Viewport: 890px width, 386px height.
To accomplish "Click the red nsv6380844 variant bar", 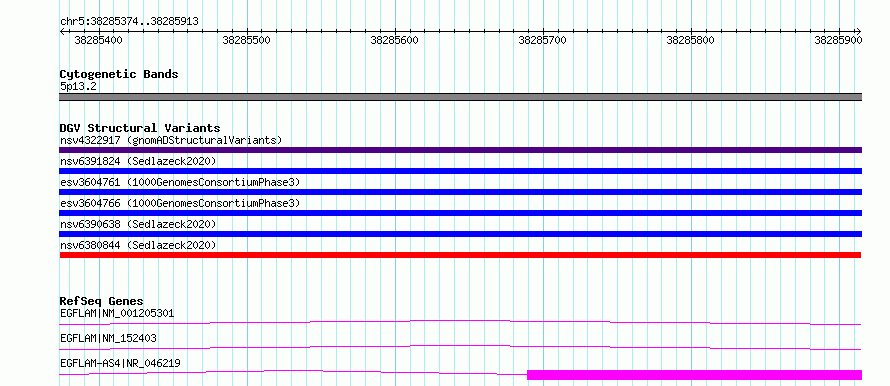I will coord(460,255).
